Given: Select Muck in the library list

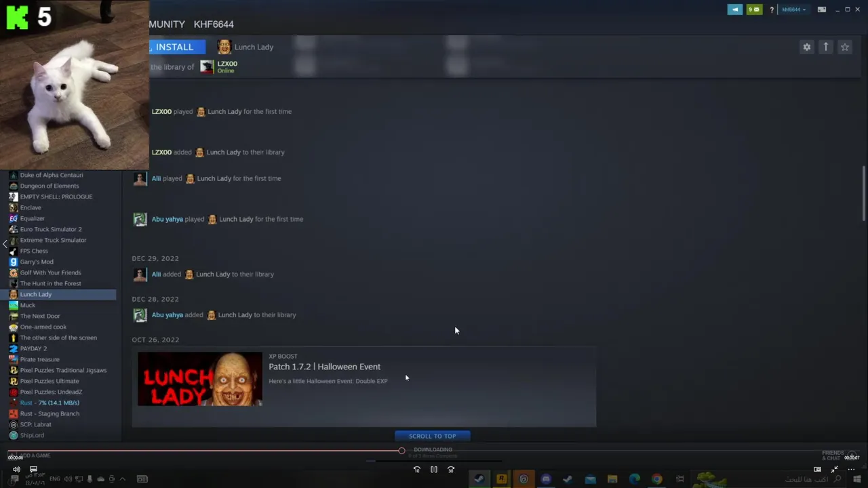Looking at the screenshot, I should coord(28,305).
